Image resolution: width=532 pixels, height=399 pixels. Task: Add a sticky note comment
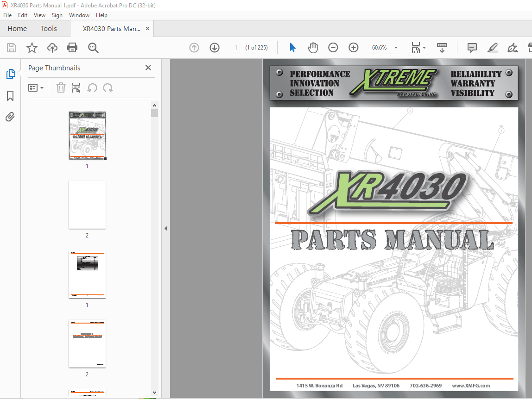pos(472,48)
